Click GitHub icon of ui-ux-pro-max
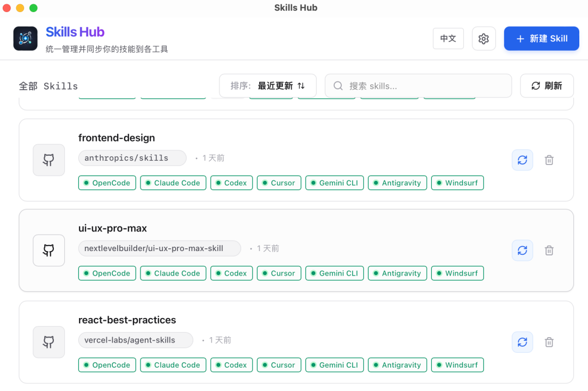 click(49, 251)
